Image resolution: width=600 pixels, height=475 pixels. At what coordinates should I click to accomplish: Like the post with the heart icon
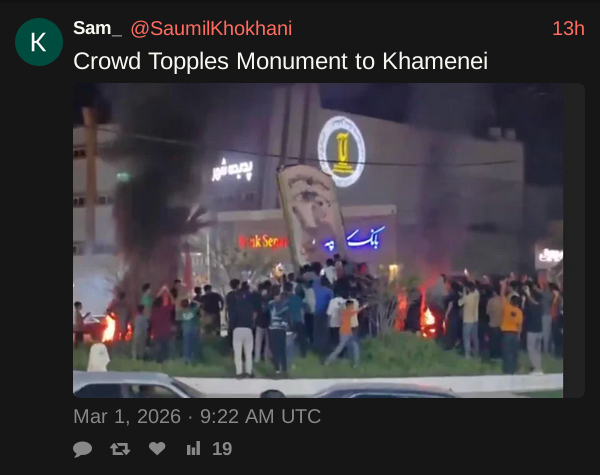coord(157,448)
